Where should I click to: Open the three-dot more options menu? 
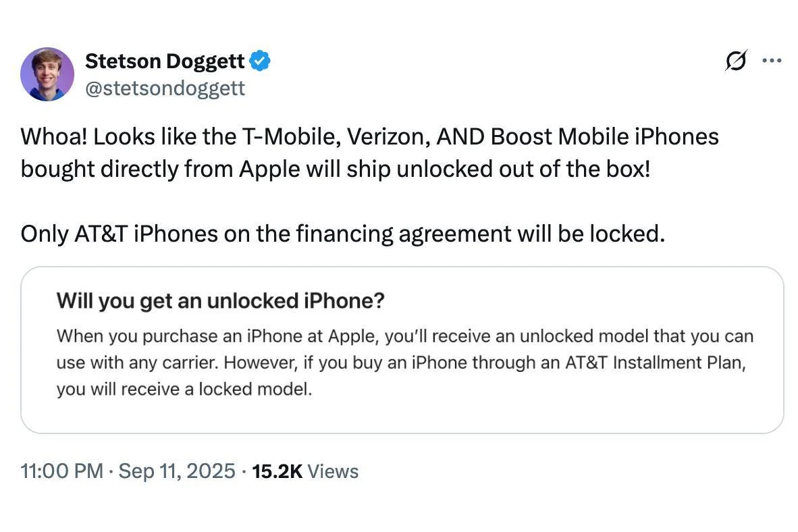click(772, 61)
